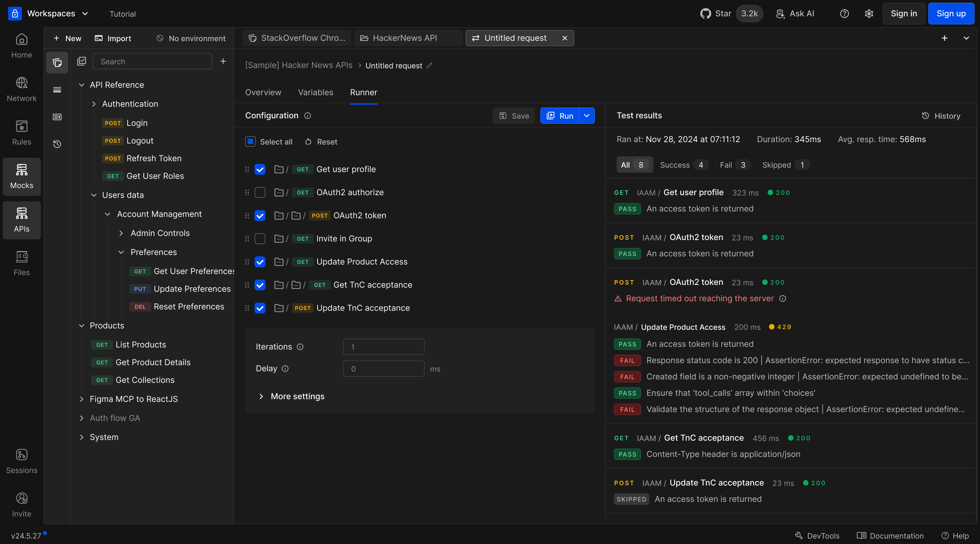This screenshot has width=980, height=544.
Task: Switch to the StackOverflow Chro... tab
Action: tap(297, 38)
